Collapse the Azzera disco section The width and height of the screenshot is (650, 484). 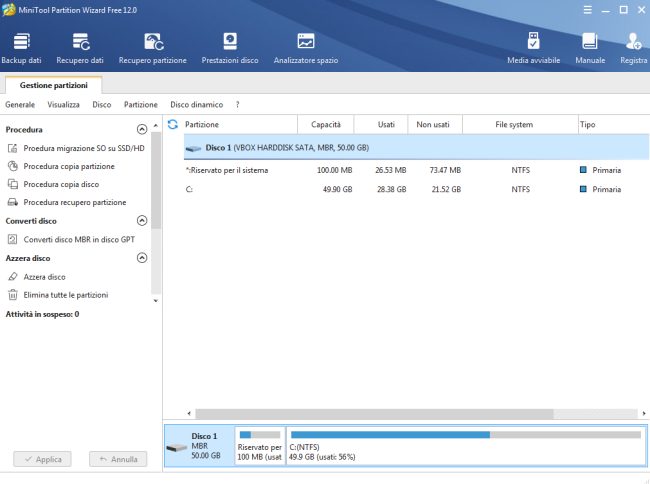(x=142, y=258)
